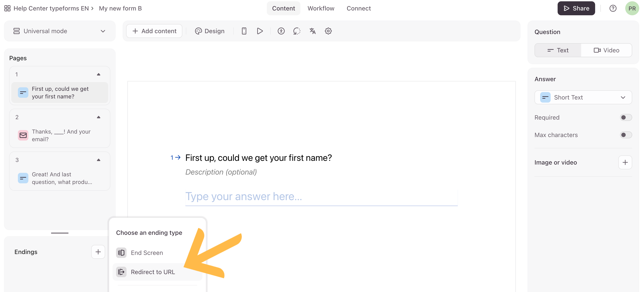
Task: Click the Type your answer here field
Action: [321, 197]
